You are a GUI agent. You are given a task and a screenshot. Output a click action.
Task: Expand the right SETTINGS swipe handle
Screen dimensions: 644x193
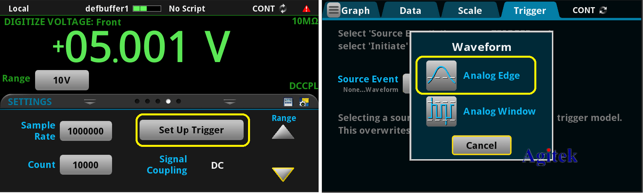[230, 102]
